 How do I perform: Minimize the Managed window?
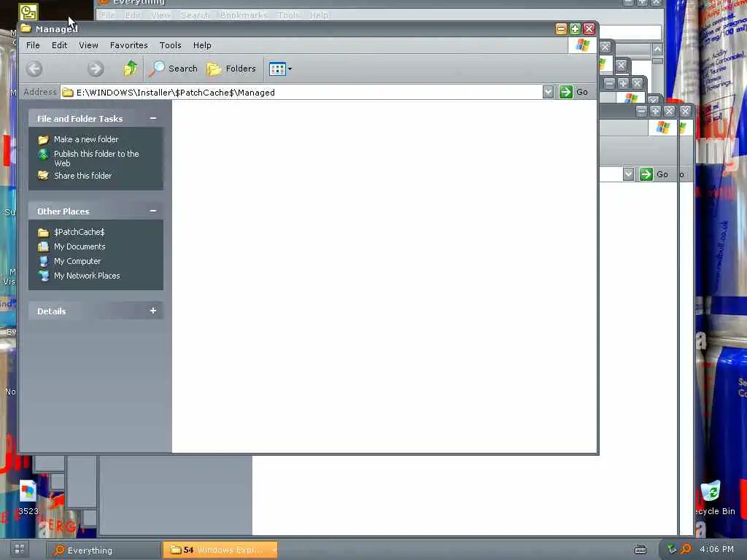[561, 29]
